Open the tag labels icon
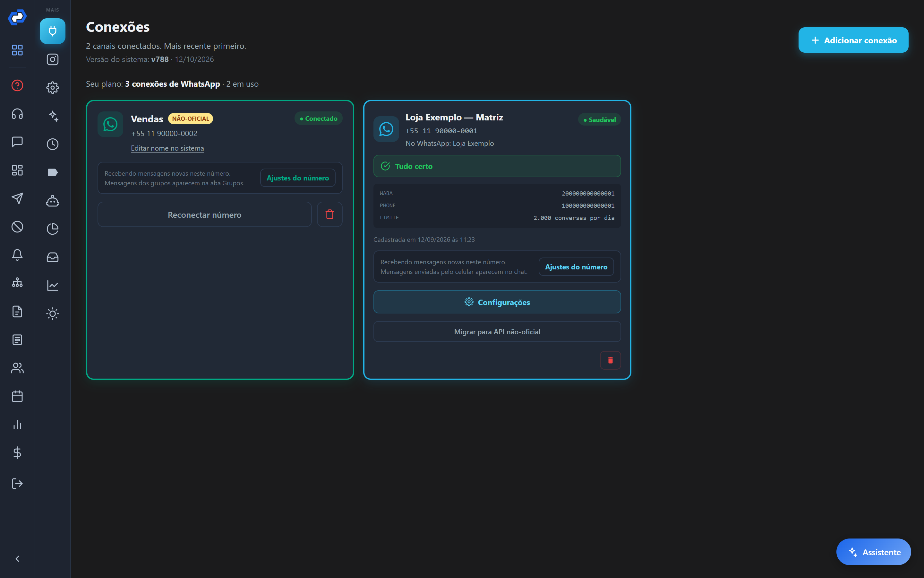 (52, 172)
